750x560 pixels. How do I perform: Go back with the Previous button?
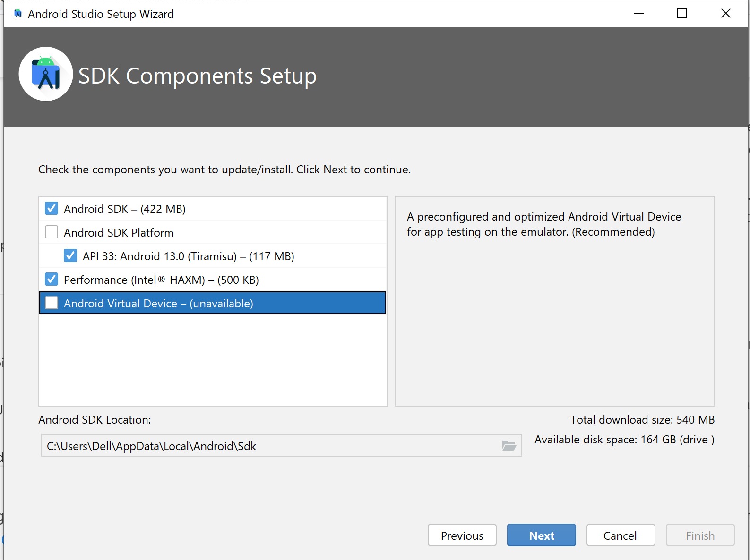coord(462,535)
